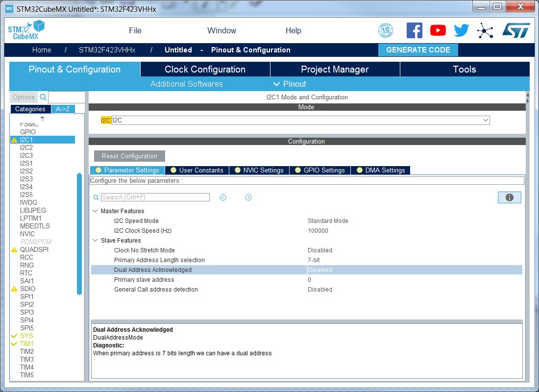Click the green check beside SYS
Image resolution: width=539 pixels, height=392 pixels.
tap(14, 336)
